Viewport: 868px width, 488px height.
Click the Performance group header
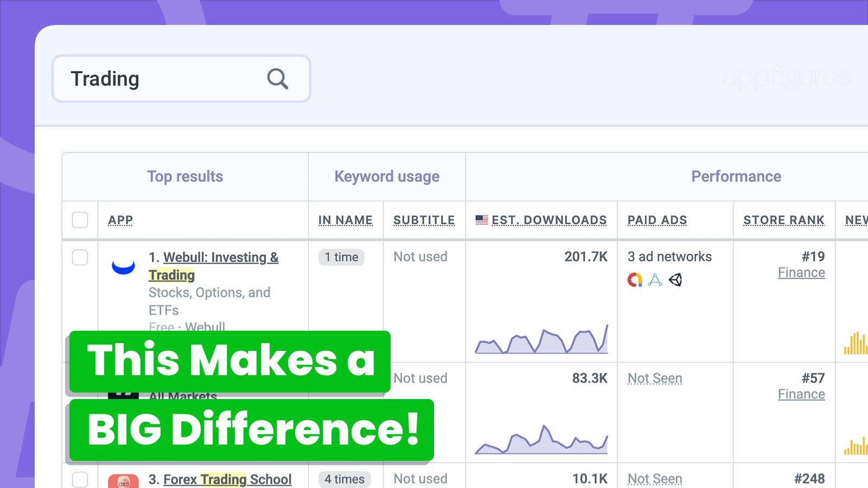point(736,176)
